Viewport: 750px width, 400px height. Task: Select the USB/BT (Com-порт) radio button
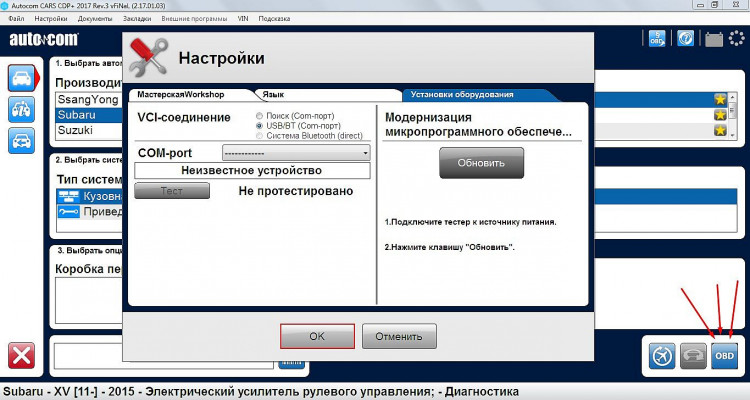[x=259, y=126]
